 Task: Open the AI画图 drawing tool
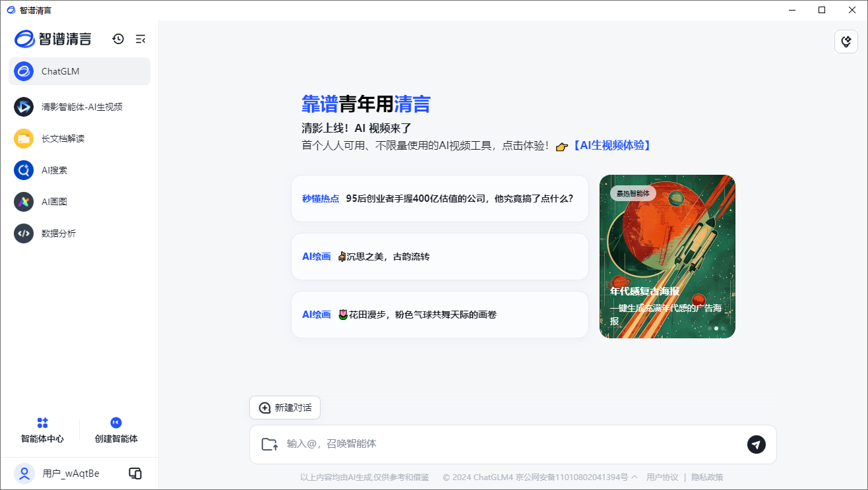(x=79, y=201)
